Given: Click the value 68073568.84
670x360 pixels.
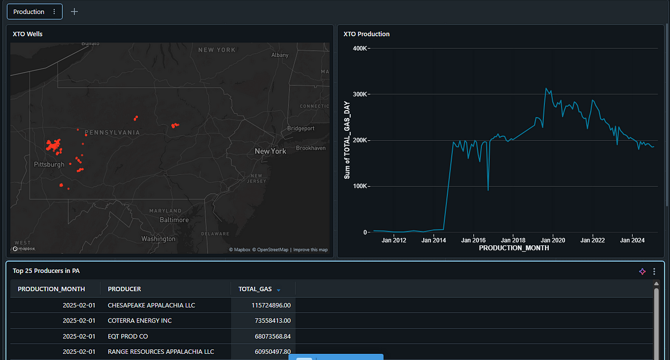Looking at the screenshot, I should click(x=273, y=337).
